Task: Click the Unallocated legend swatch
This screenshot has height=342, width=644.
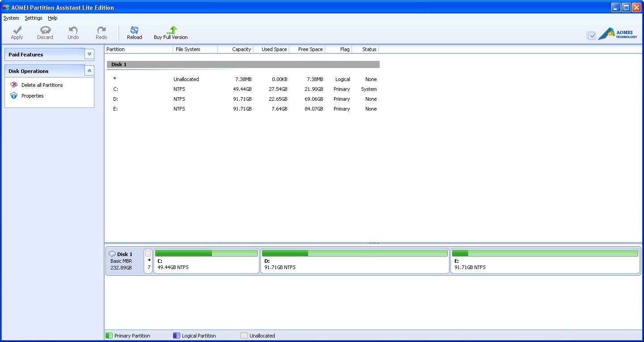Action: tap(244, 335)
